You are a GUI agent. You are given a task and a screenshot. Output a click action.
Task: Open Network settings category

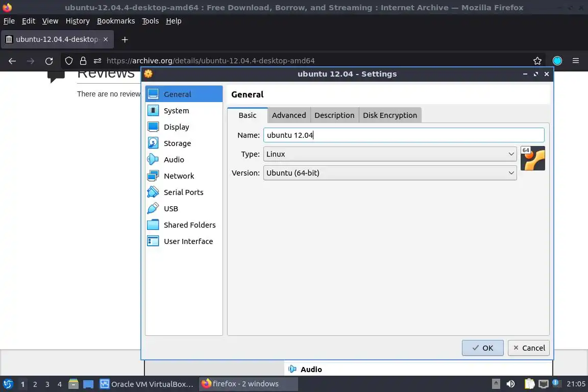tap(184, 176)
